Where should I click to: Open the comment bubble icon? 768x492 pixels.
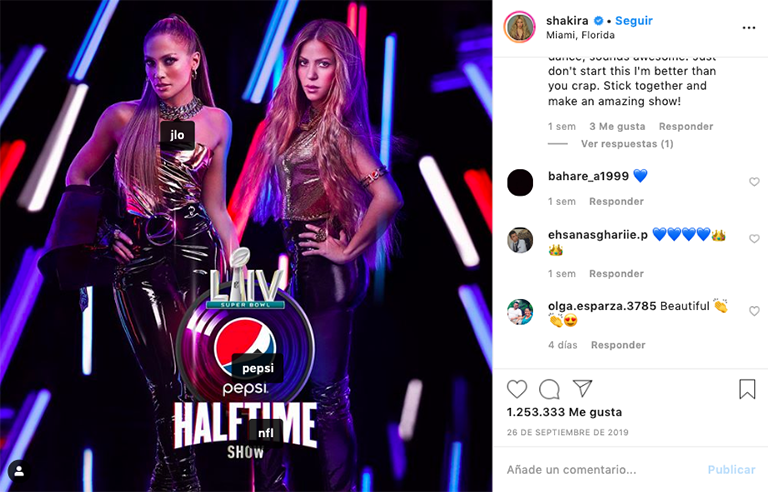549,389
